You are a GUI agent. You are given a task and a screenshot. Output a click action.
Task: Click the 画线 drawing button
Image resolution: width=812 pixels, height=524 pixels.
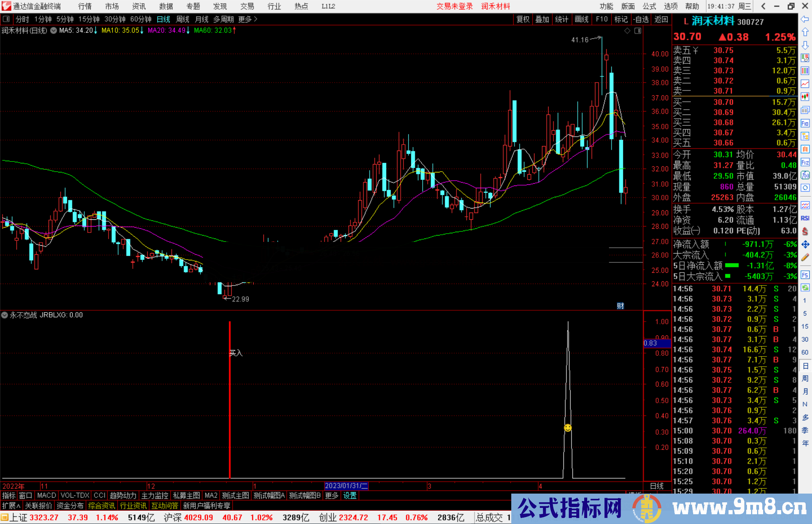click(582, 19)
